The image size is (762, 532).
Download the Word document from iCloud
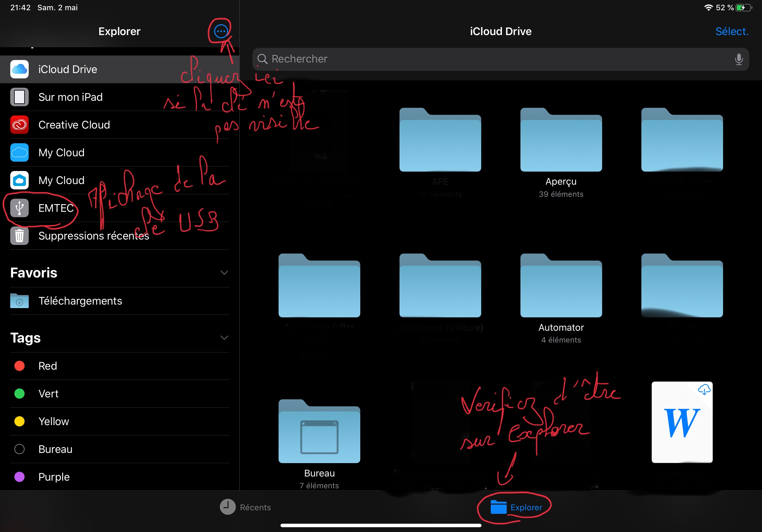[x=704, y=389]
